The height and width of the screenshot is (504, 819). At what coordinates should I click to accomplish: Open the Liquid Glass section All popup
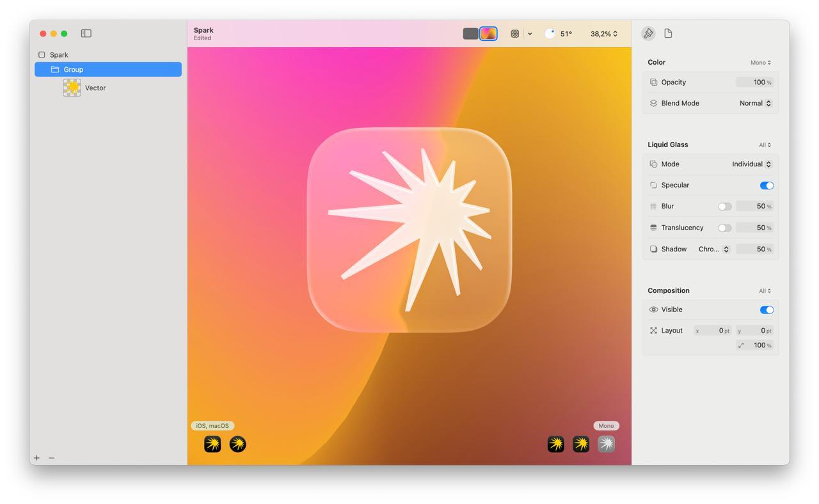point(765,145)
